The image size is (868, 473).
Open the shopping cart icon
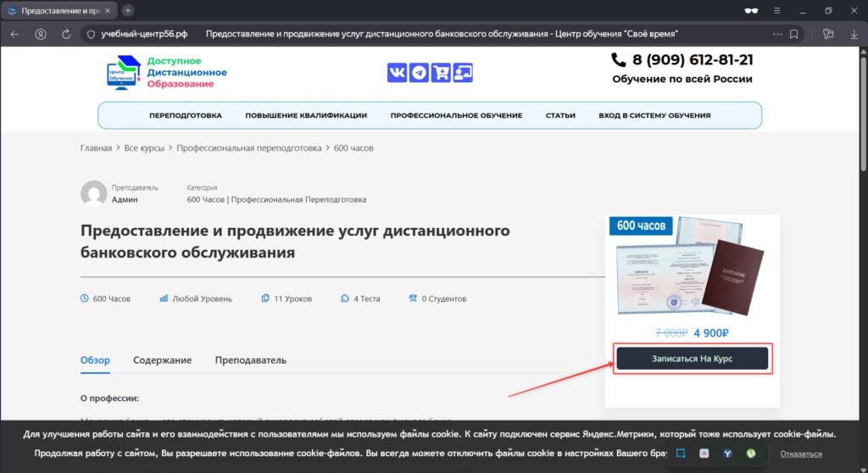pos(441,73)
